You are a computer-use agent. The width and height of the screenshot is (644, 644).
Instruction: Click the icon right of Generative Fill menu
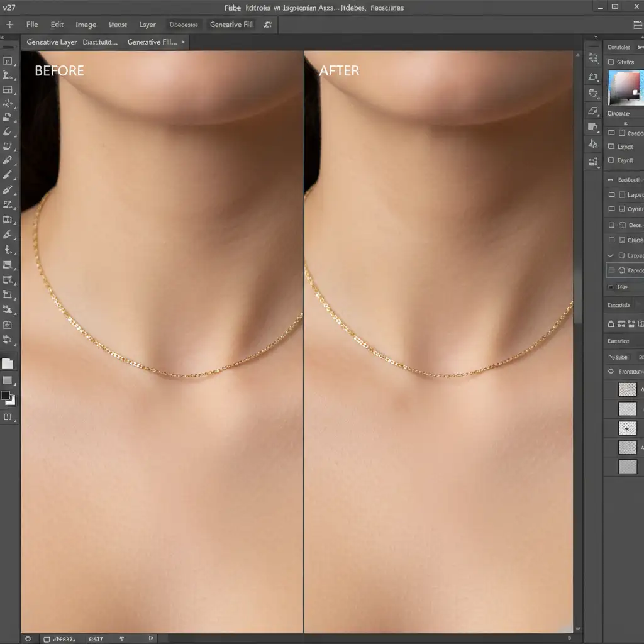click(268, 25)
